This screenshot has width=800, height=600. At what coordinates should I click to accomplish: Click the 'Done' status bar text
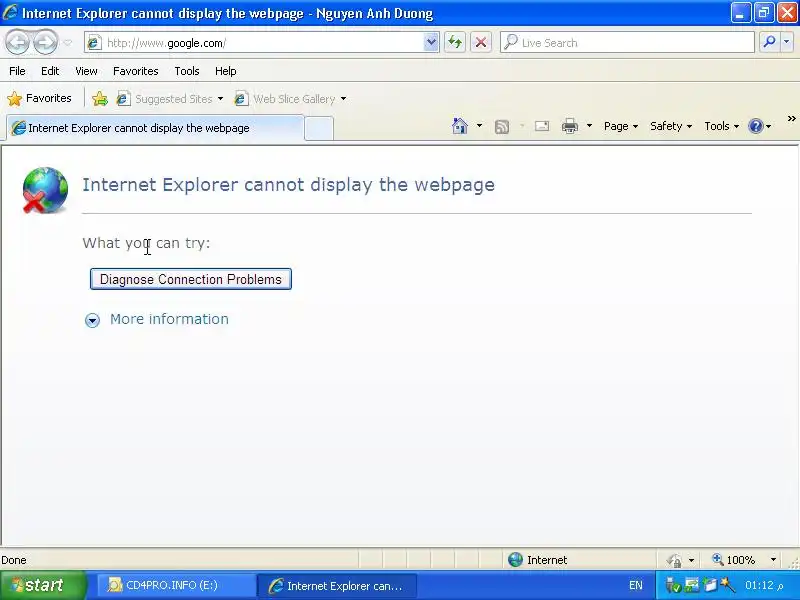14,560
